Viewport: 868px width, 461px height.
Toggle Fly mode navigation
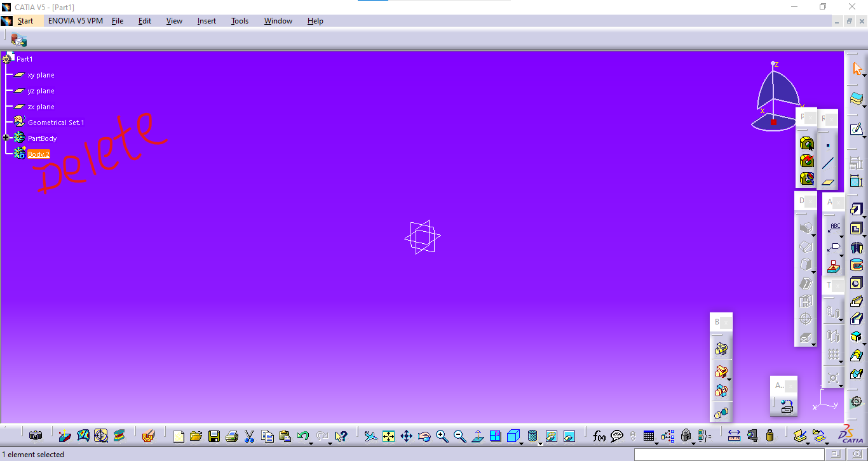(x=370, y=436)
